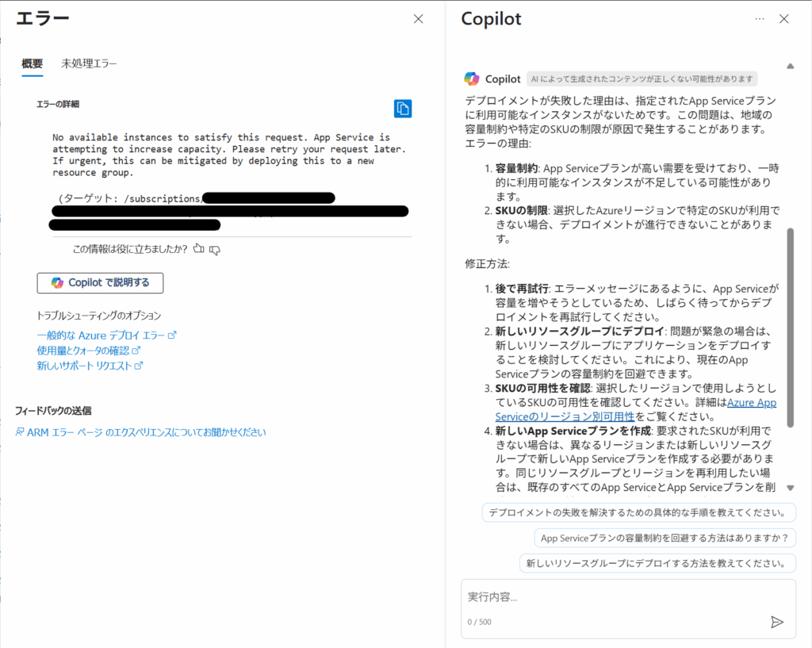
Task: Switch to the 概要 tab
Action: click(x=32, y=63)
